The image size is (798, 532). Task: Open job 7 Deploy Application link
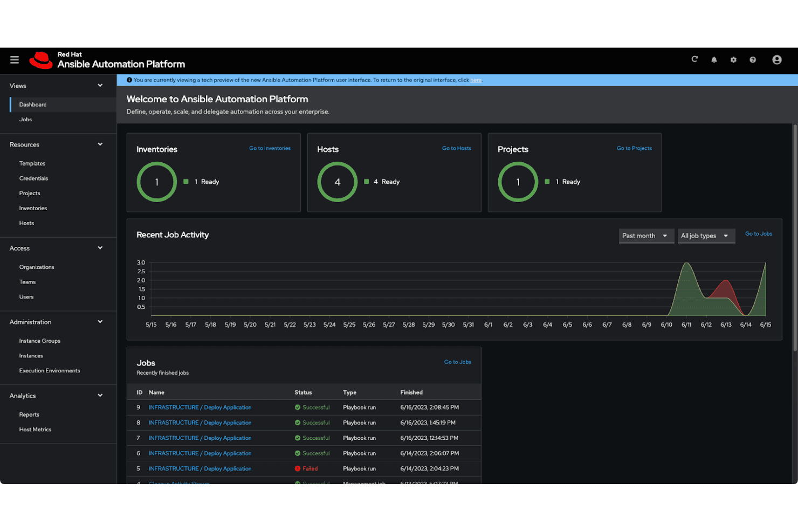[200, 438]
